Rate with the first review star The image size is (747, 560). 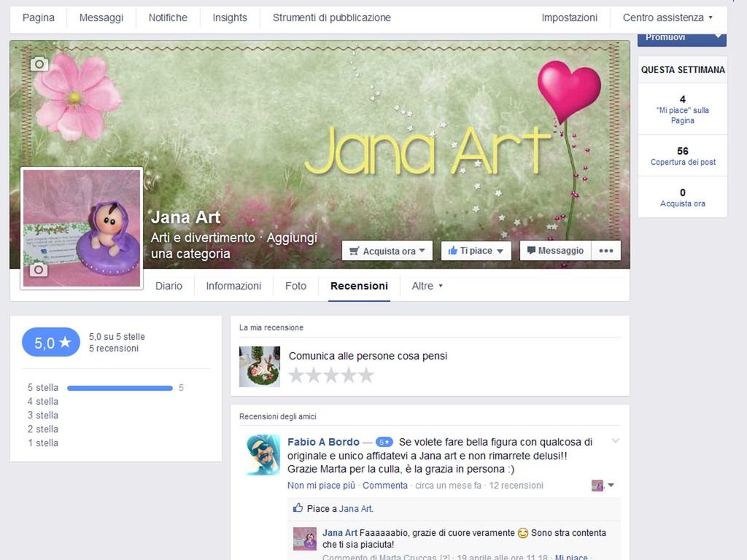(x=296, y=376)
